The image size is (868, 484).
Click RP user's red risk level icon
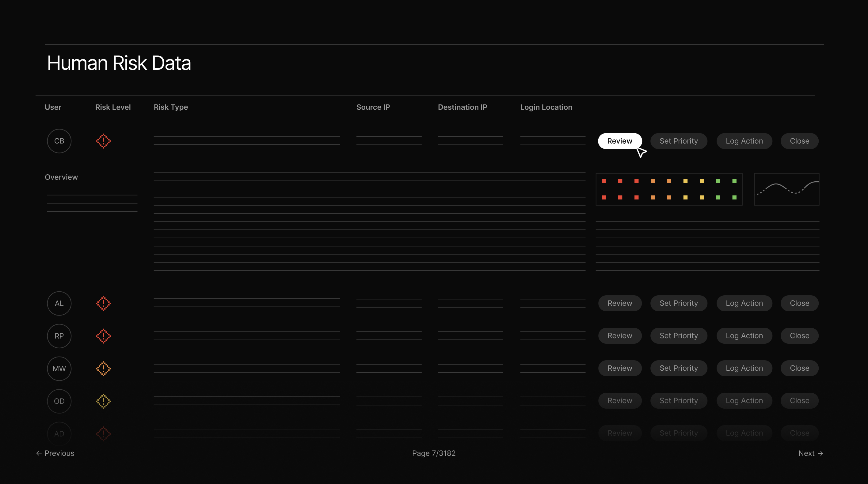(x=103, y=336)
